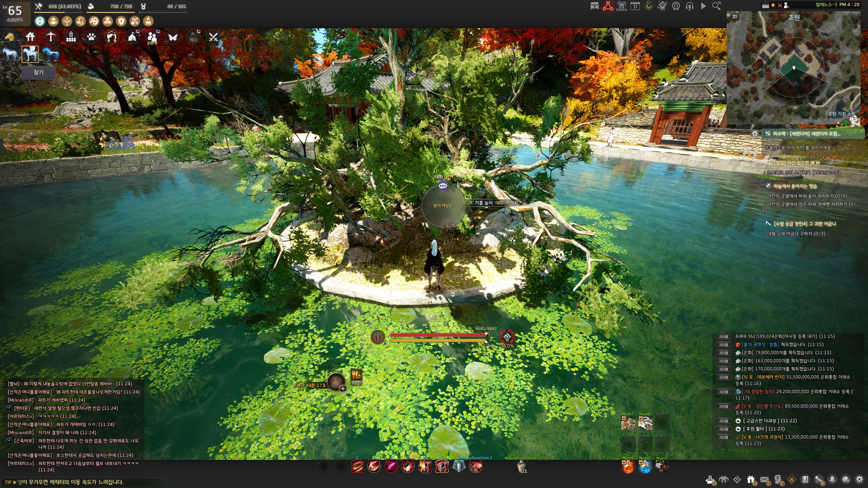This screenshot has width=868, height=488.
Task: Open the mail envelope icon
Action: point(764,480)
